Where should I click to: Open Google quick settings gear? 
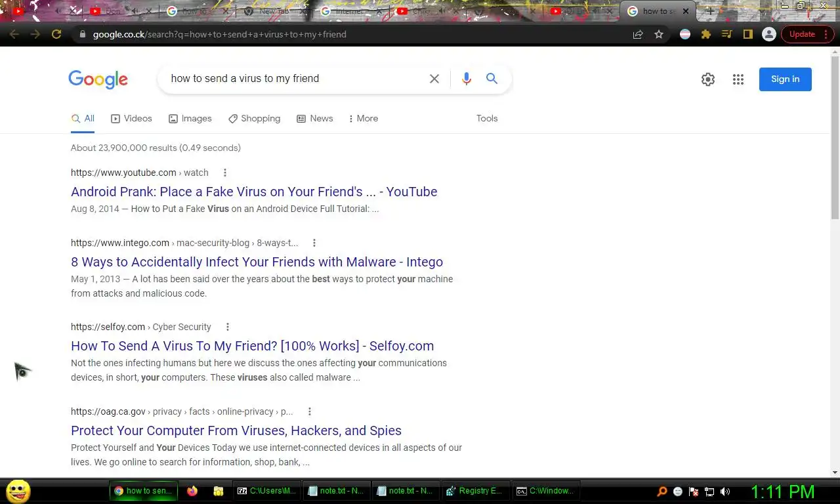(708, 79)
